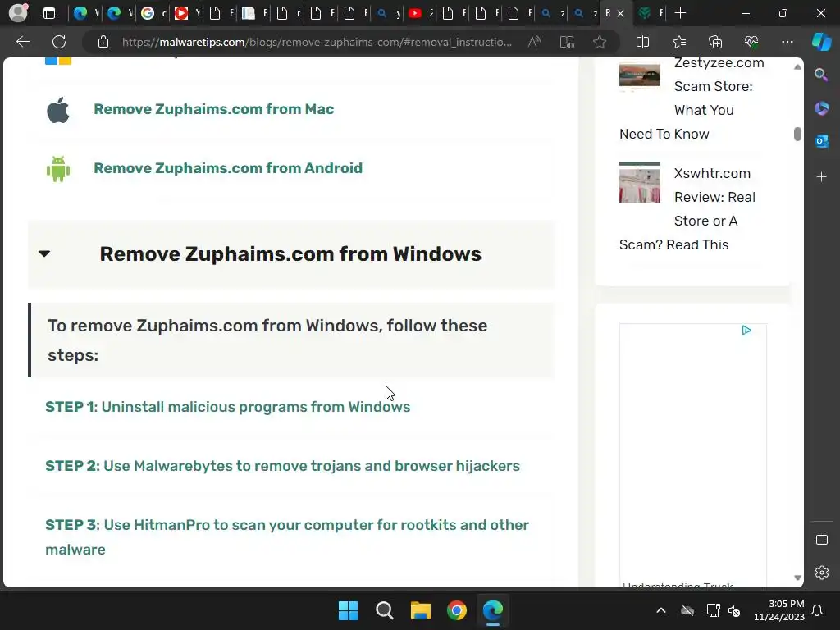Switch to the second YouTube tab
This screenshot has height=630, width=840.
pos(421,13)
